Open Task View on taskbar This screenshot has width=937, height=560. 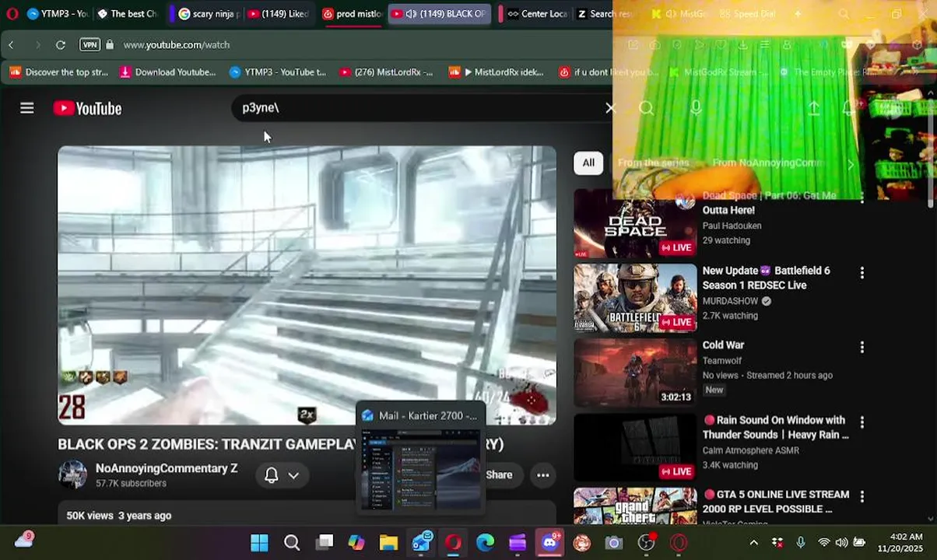[x=325, y=542]
